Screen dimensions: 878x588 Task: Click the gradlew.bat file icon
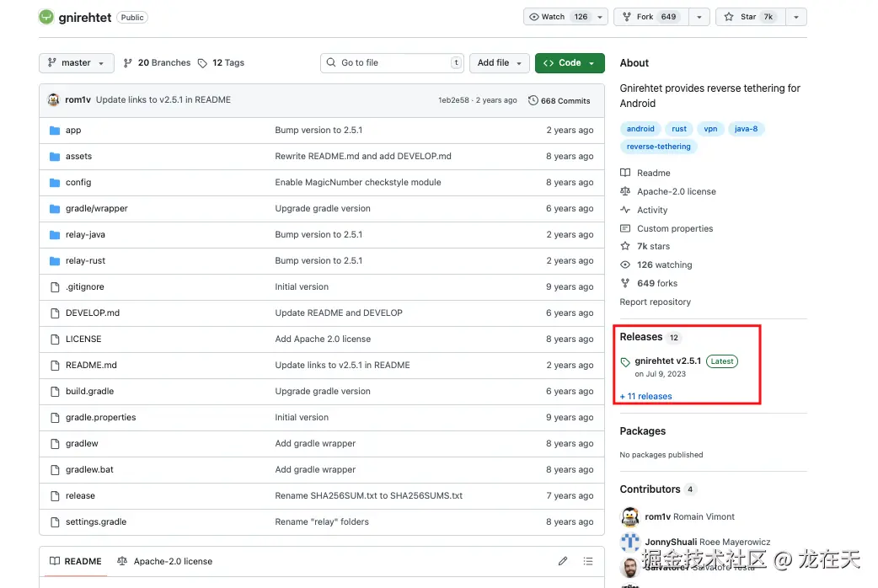point(54,470)
